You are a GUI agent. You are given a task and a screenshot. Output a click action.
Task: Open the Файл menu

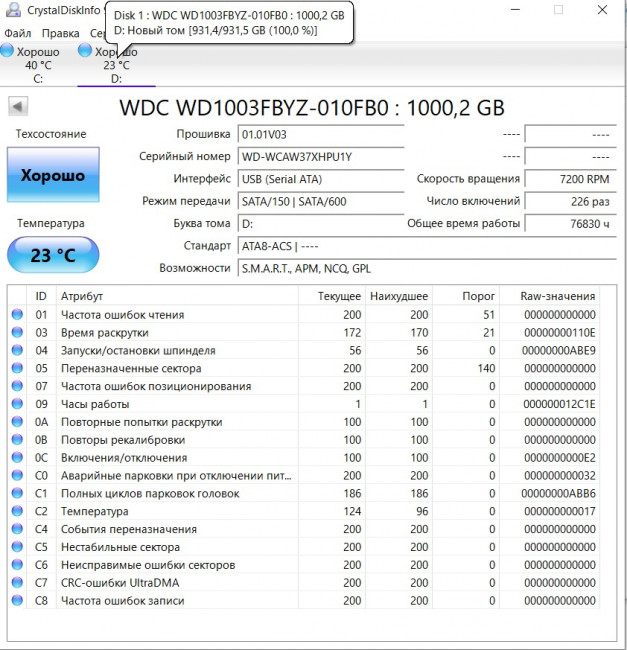[x=18, y=33]
